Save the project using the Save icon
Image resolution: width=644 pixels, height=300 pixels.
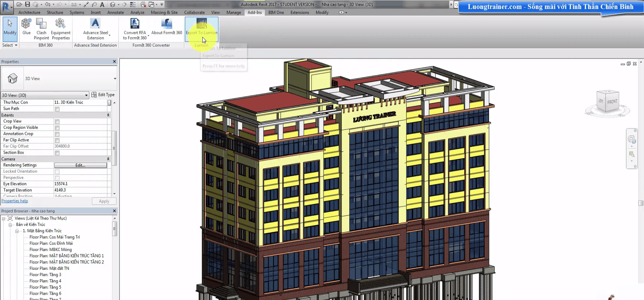[x=28, y=4]
